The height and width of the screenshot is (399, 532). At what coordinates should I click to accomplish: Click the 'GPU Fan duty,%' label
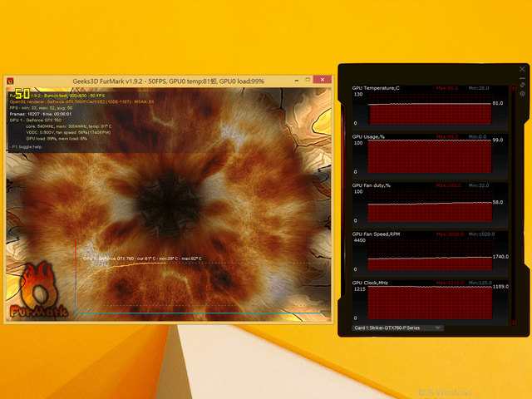(x=372, y=185)
